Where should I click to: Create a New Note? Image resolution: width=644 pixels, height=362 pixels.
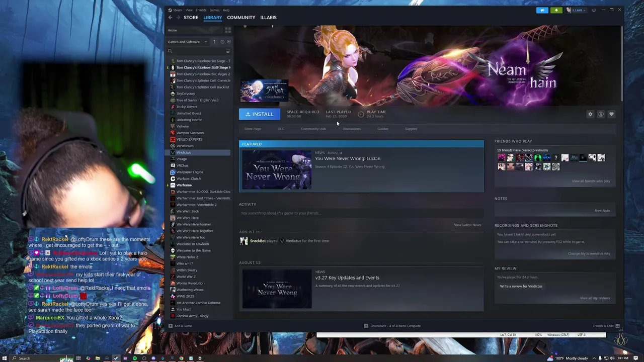(x=602, y=211)
